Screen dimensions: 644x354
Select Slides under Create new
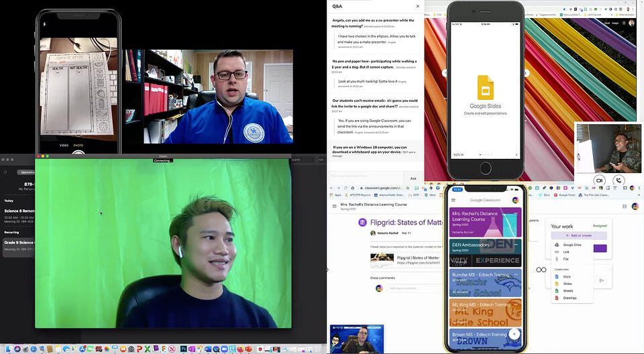(566, 283)
